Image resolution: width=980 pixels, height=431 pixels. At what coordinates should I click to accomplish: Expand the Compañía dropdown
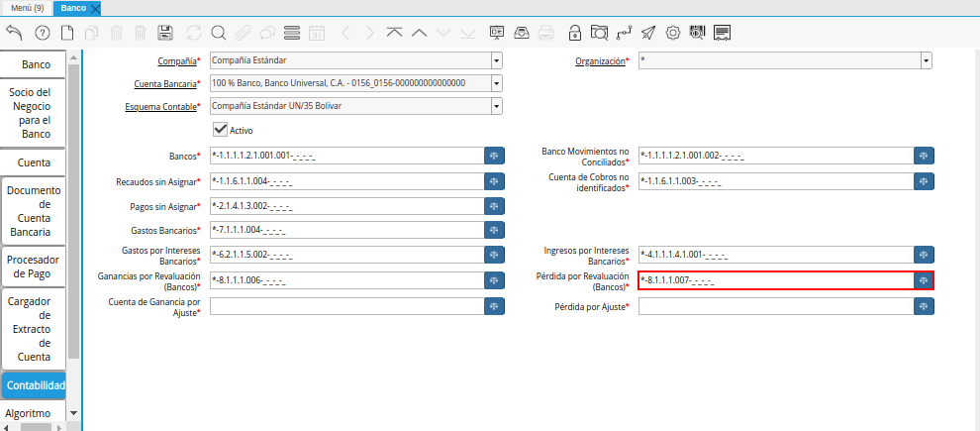point(496,61)
